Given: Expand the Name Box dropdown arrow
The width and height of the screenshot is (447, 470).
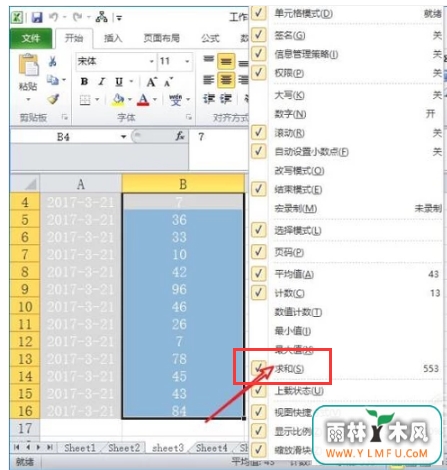Looking at the screenshot, I should 124,137.
